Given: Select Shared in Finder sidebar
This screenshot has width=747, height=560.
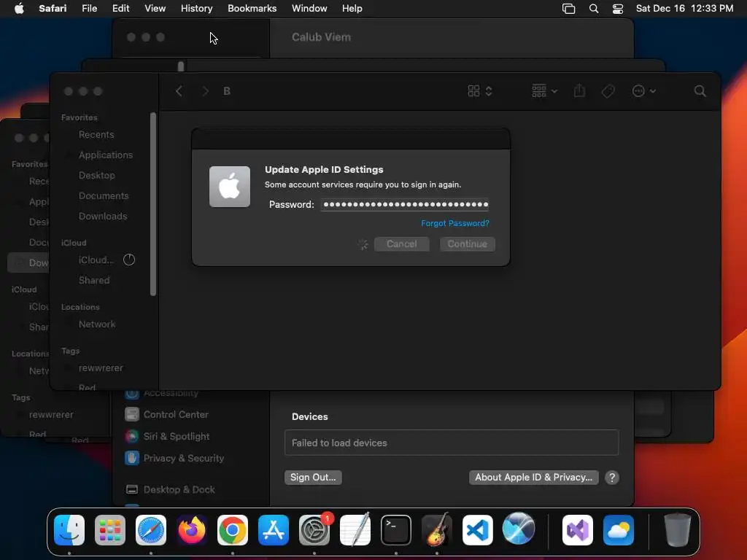Looking at the screenshot, I should click(94, 281).
